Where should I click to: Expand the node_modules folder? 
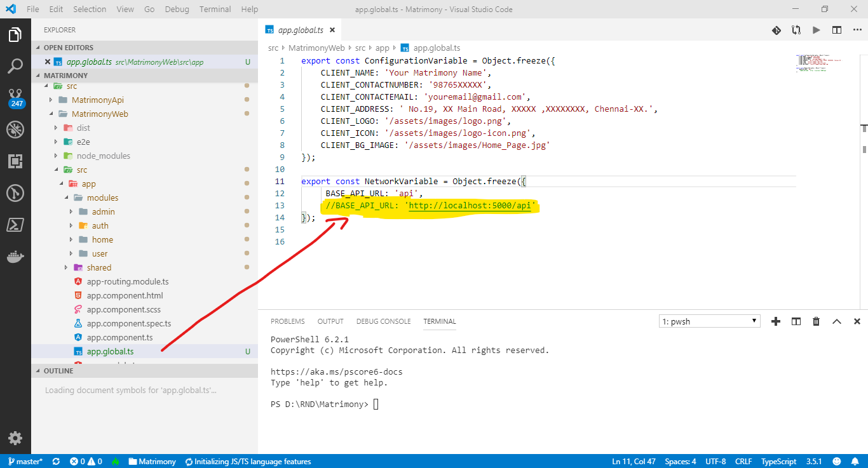click(x=56, y=156)
